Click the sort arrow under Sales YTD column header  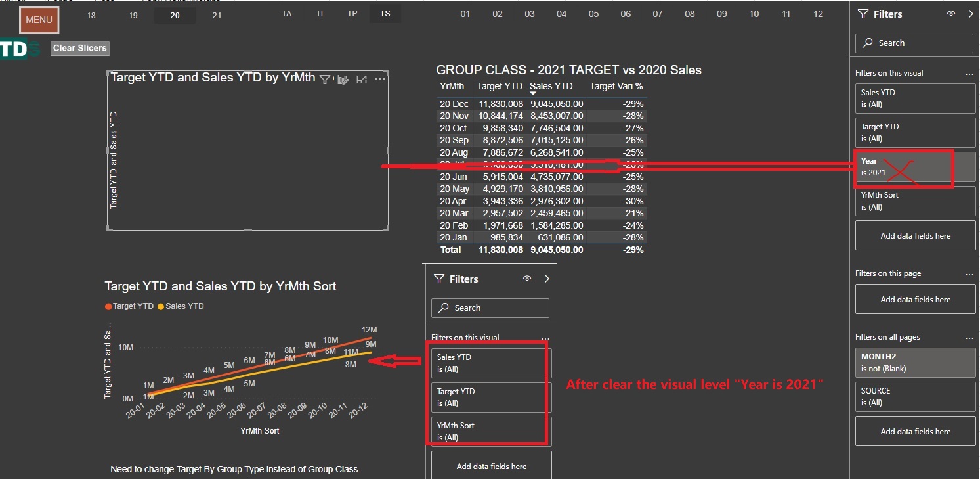[x=533, y=94]
